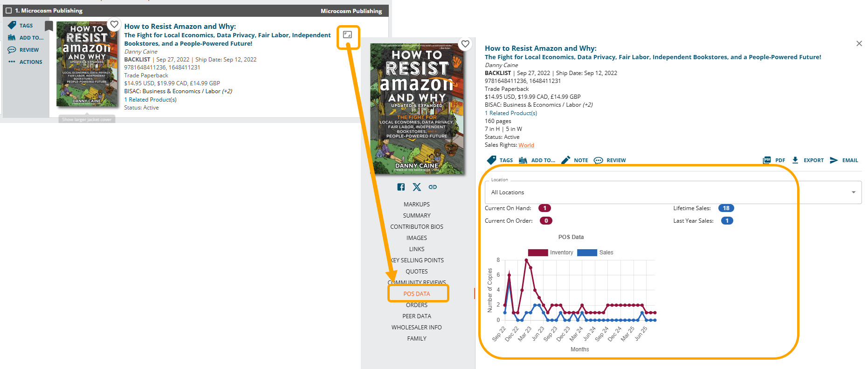Go to the Images section

[417, 238]
